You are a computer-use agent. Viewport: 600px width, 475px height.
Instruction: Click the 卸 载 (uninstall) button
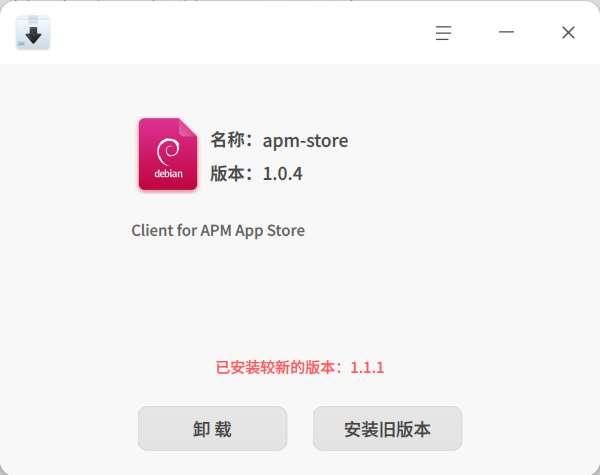[x=212, y=428]
